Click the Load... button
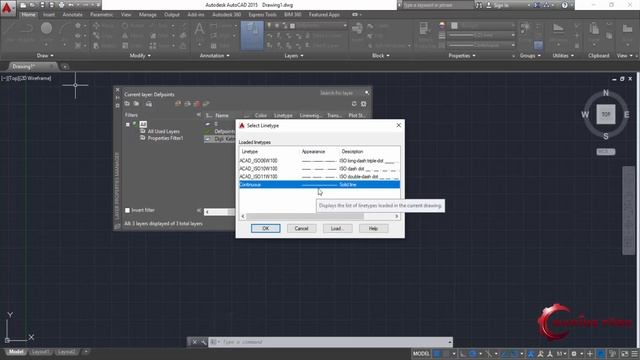The width and height of the screenshot is (640, 360). pyautogui.click(x=337, y=229)
